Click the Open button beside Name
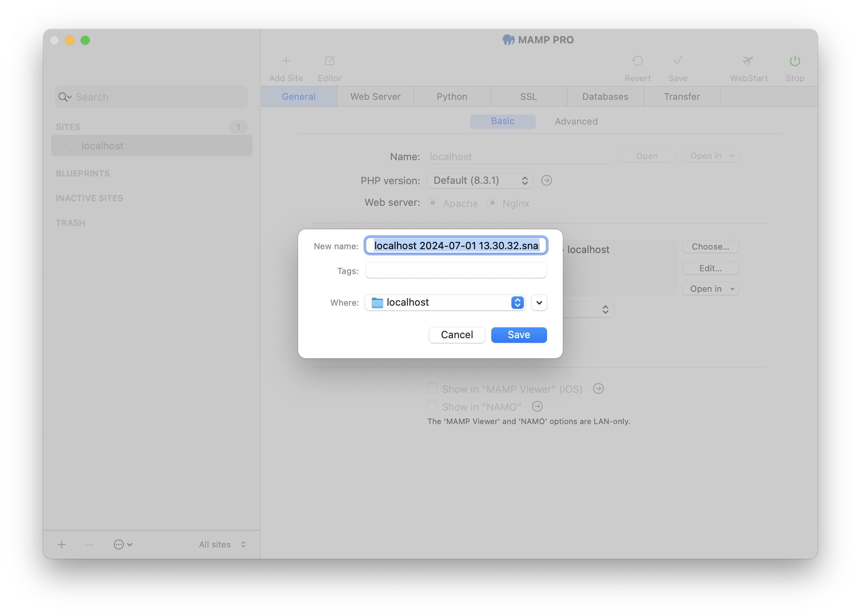 click(x=647, y=156)
